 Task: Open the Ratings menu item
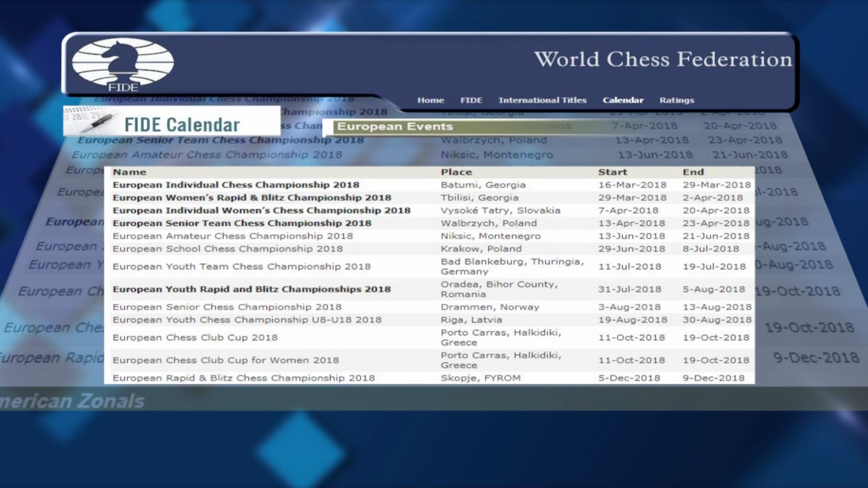676,100
